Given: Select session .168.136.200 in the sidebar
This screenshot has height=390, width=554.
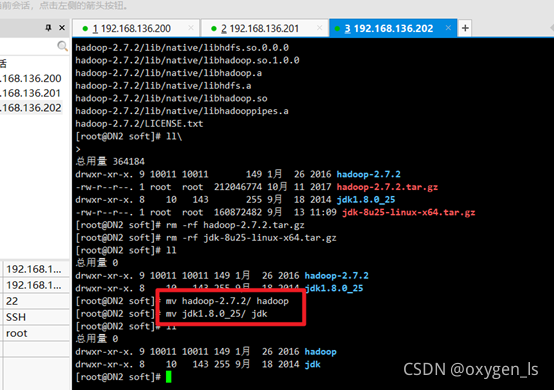Looking at the screenshot, I should pos(31,78).
